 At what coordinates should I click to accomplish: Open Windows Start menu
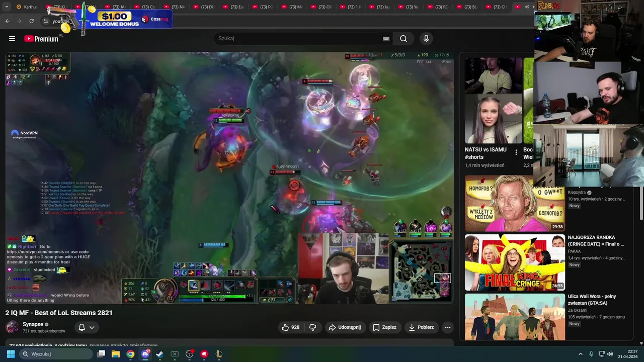tap(11, 354)
